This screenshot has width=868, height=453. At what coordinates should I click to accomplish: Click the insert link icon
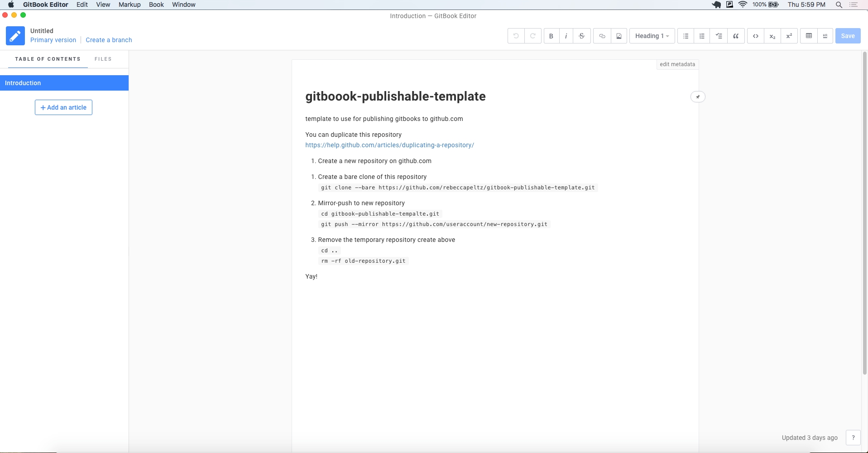click(602, 36)
